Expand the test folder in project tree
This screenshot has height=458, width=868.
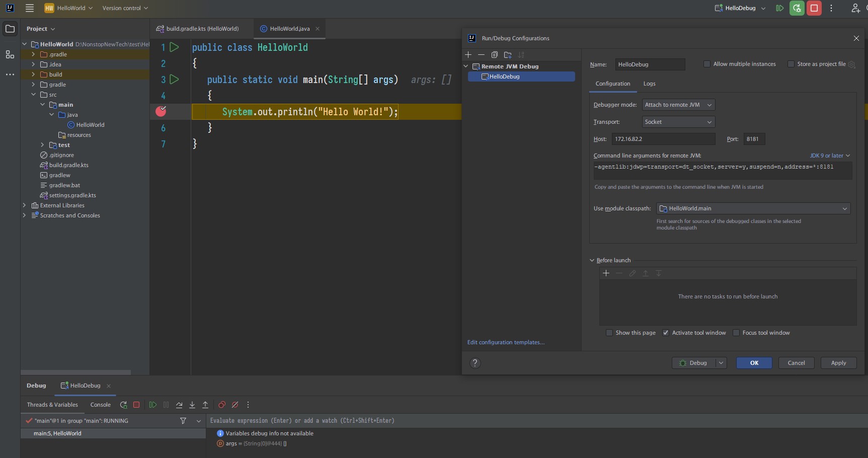click(42, 145)
